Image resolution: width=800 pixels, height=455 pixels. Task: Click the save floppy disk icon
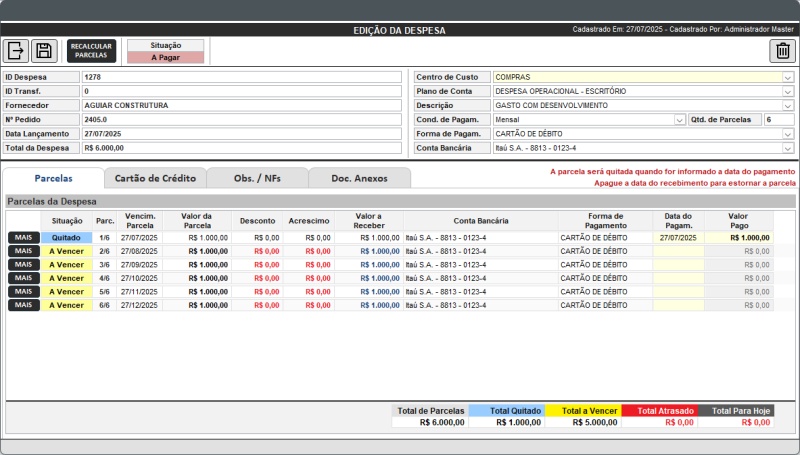pos(43,51)
